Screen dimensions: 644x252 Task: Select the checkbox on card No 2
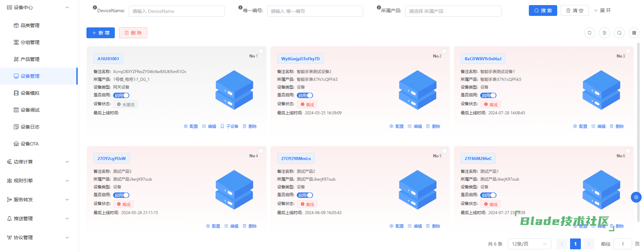click(444, 51)
